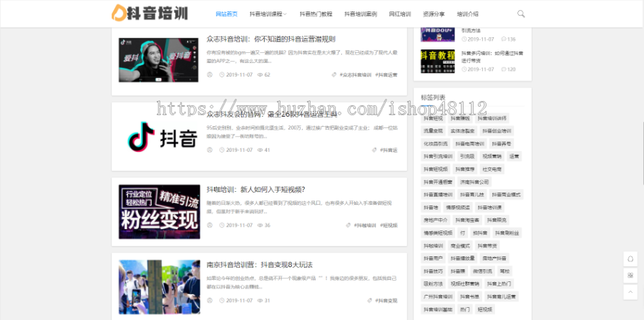The height and width of the screenshot is (320, 644).
Task: Click author icon of 新人如何入手短视频 article
Action: click(210, 225)
